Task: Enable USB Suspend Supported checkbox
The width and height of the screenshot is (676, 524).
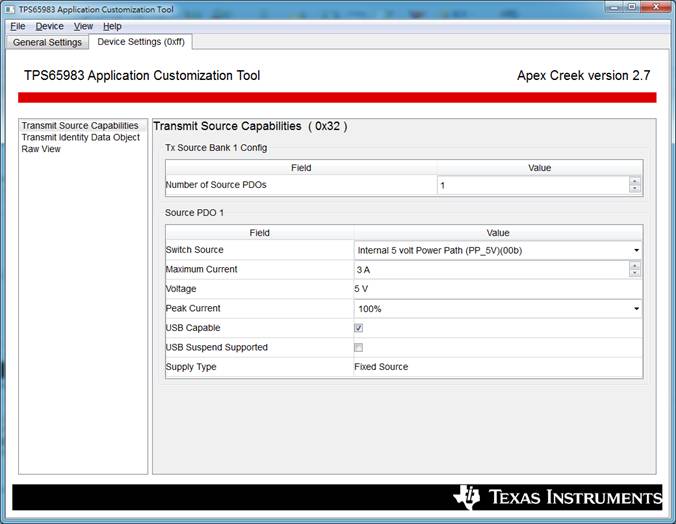Action: 358,347
